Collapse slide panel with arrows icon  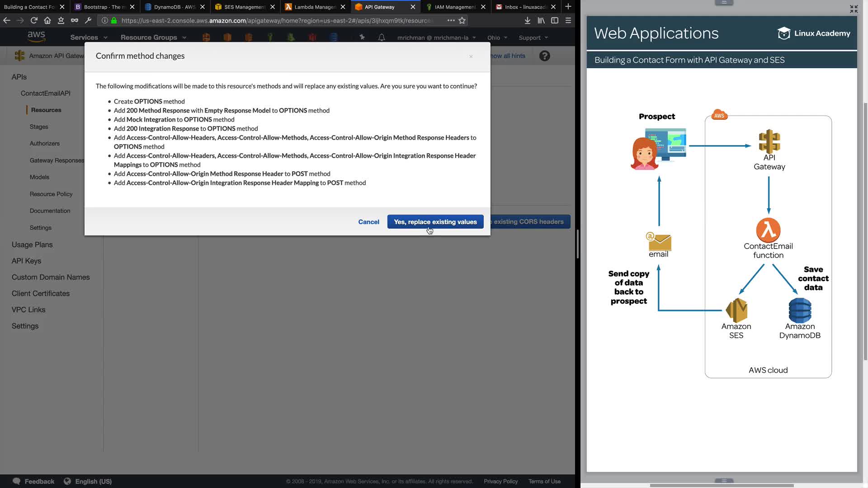pos(854,9)
